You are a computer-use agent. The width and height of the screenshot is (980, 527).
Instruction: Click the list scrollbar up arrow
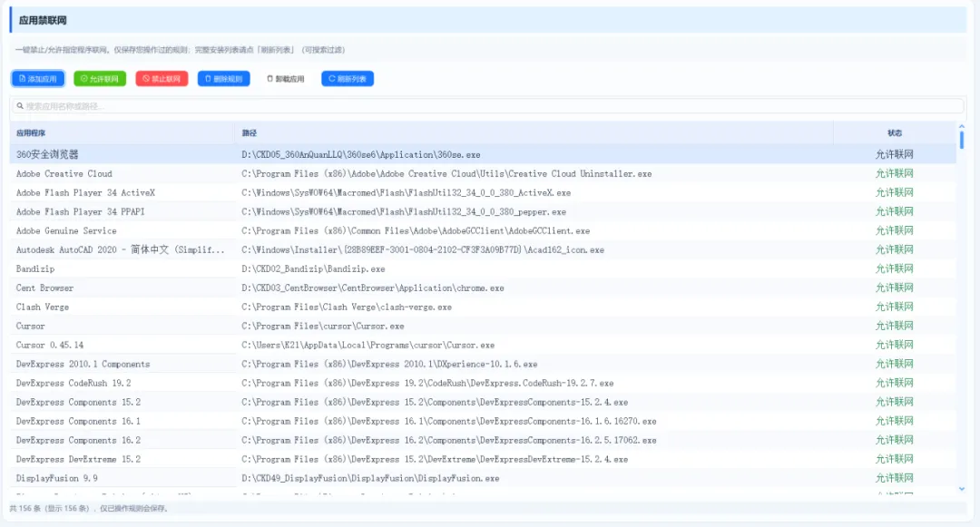961,126
